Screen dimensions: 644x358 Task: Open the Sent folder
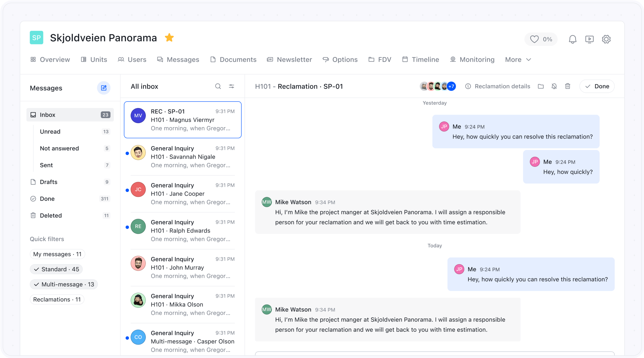tap(75, 165)
